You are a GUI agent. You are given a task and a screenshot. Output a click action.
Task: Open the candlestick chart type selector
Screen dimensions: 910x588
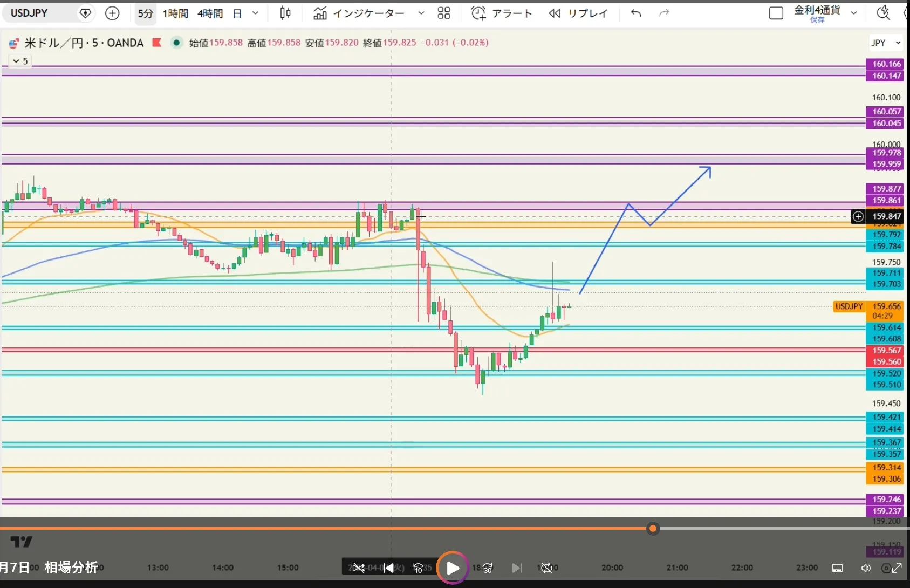pyautogui.click(x=285, y=13)
